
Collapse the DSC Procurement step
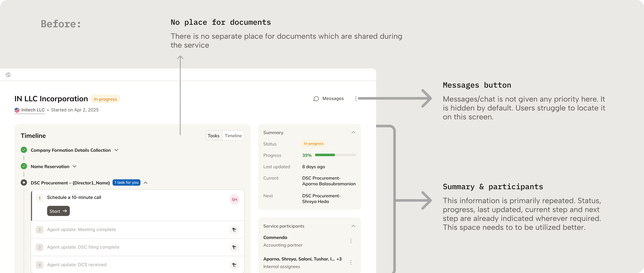coord(146,183)
